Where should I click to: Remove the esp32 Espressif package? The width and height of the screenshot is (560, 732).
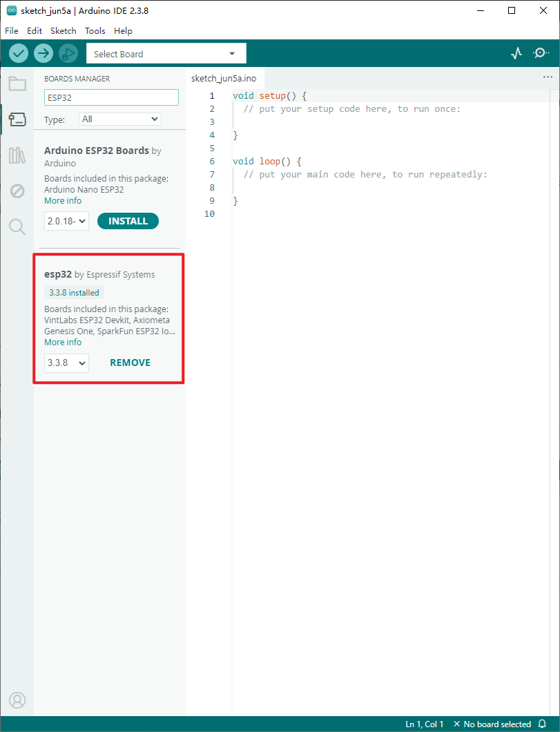tap(131, 363)
